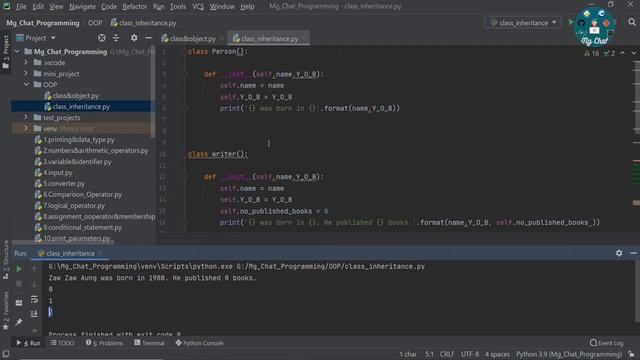Select class_inheritance.py in project tree
Viewport: 640px width, 360px height.
(82, 107)
